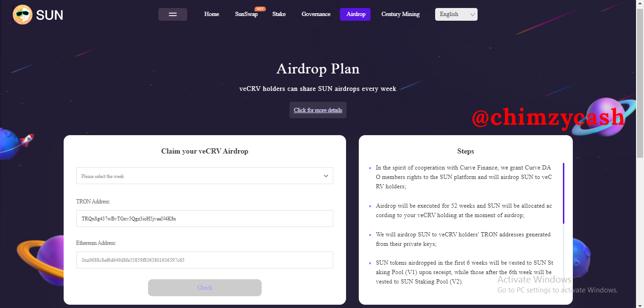
Task: Open the SunSwap menu item
Action: (246, 14)
